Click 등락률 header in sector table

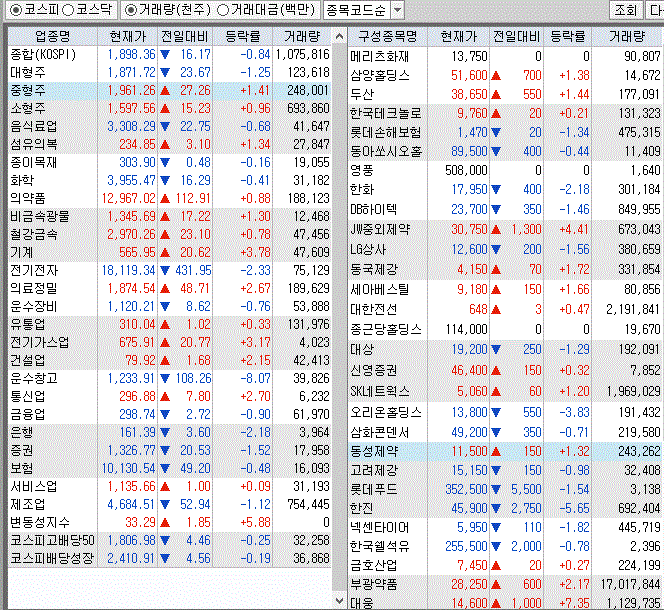pos(243,36)
